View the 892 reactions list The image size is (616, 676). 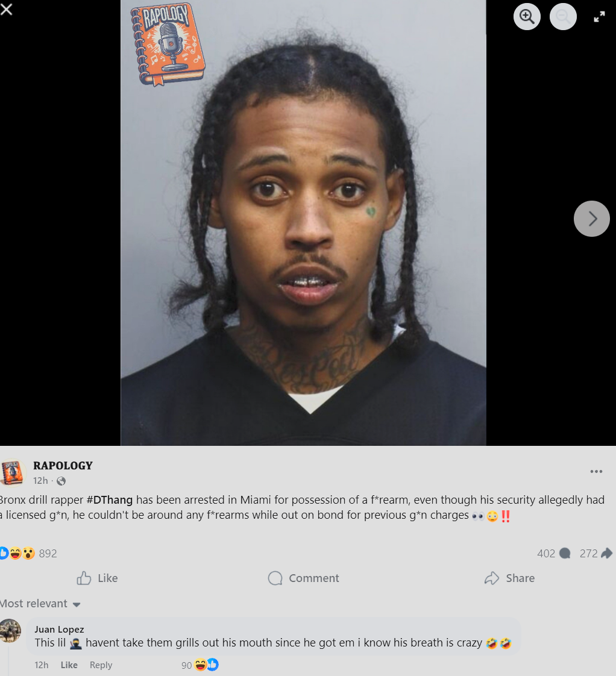pyautogui.click(x=28, y=553)
